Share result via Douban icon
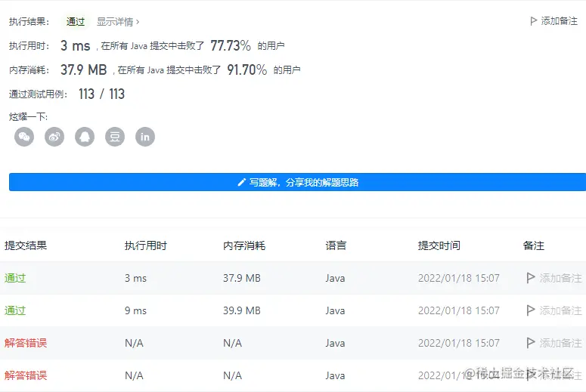Viewport: 586px width, 392px height. click(115, 137)
